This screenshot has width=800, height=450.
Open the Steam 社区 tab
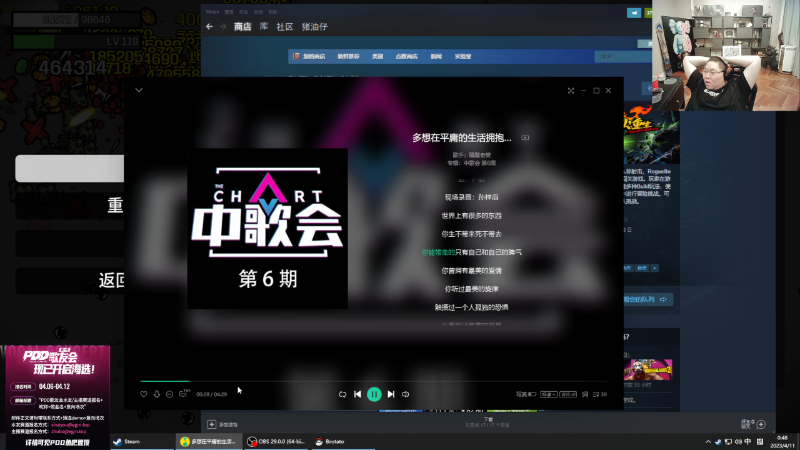point(285,27)
